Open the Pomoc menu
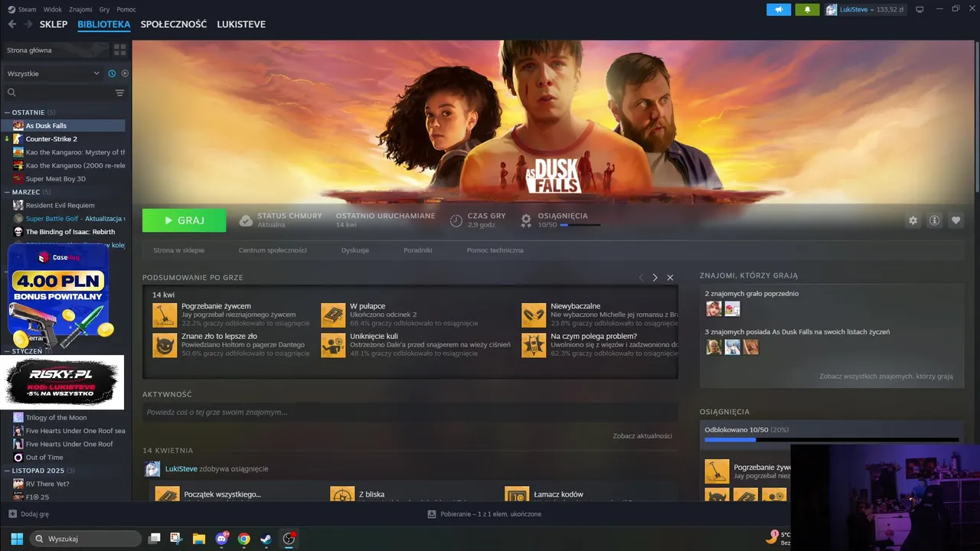 click(126, 9)
